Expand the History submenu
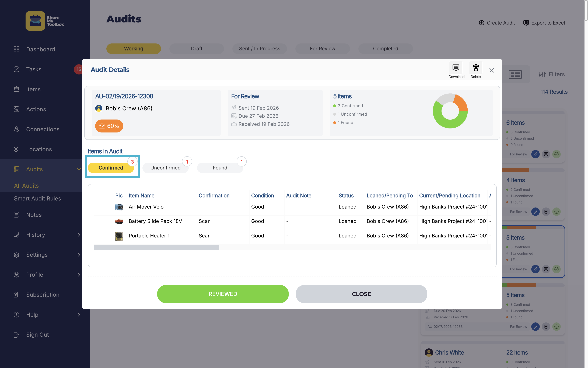 click(79, 235)
